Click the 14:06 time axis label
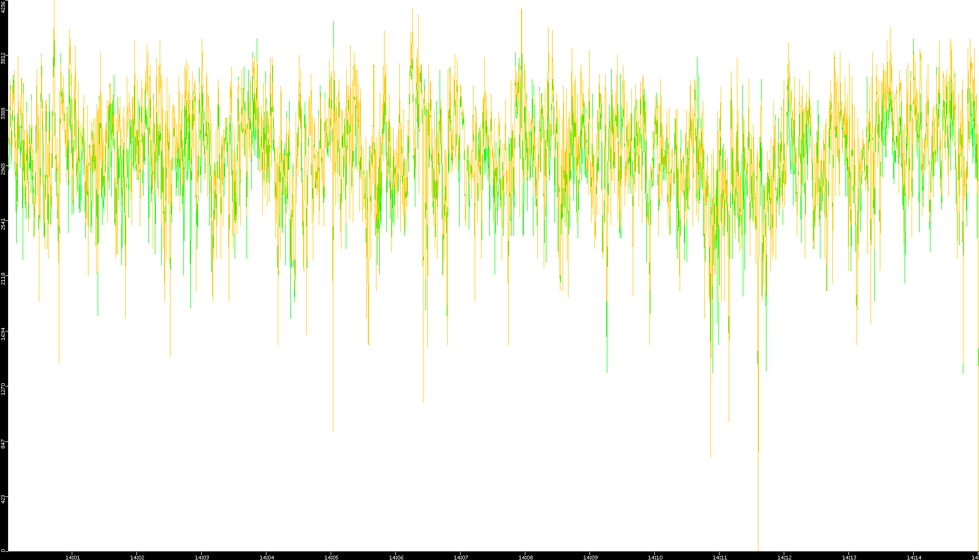The width and height of the screenshot is (979, 560). (396, 557)
